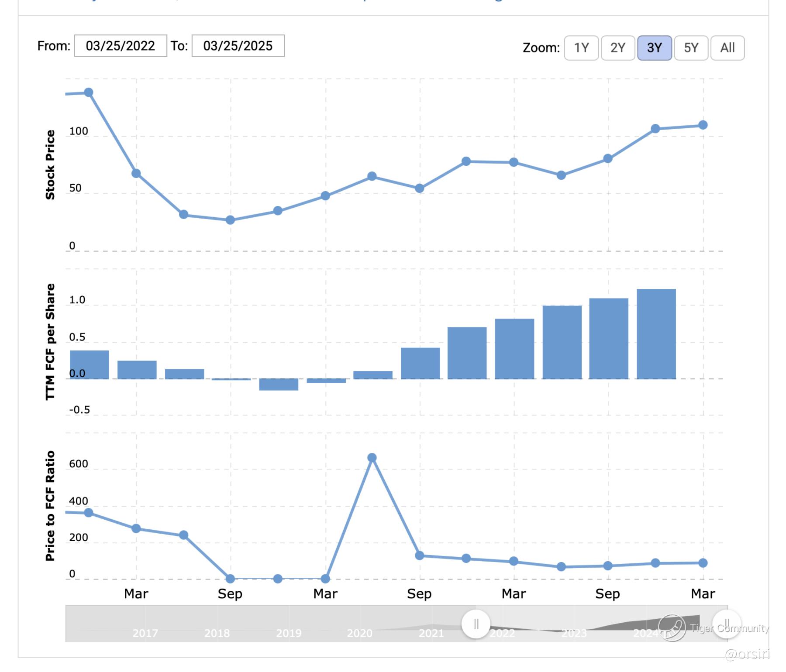786x672 pixels.
Task: Click the lowest stock price point at Sep
Action: click(x=231, y=220)
